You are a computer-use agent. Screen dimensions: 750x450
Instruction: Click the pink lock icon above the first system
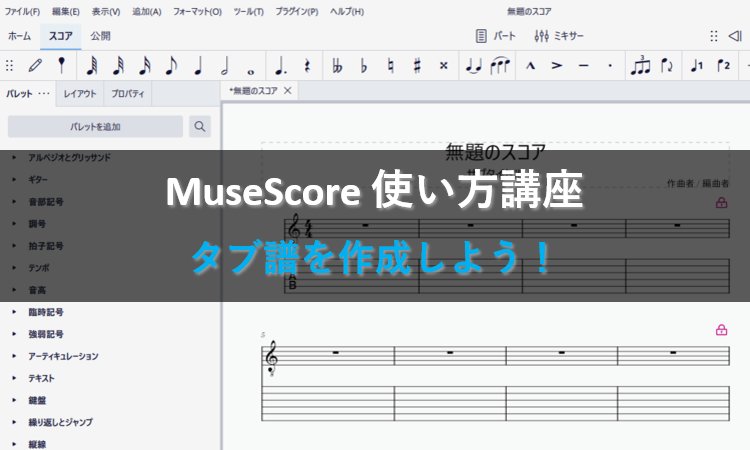[721, 203]
